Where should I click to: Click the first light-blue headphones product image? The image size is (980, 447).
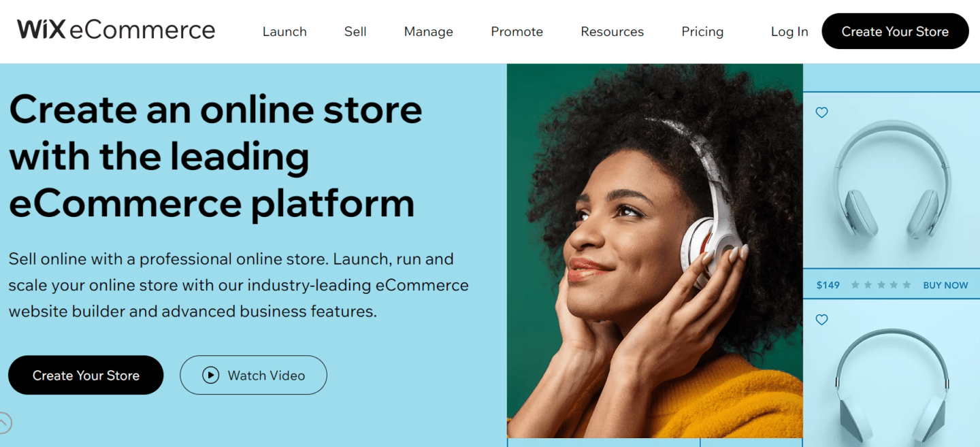click(x=892, y=180)
